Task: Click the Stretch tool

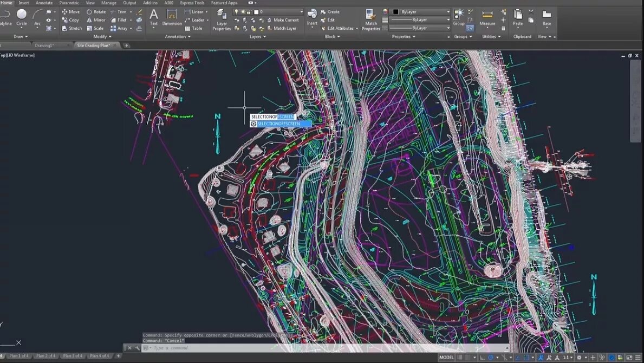Action: tap(71, 28)
